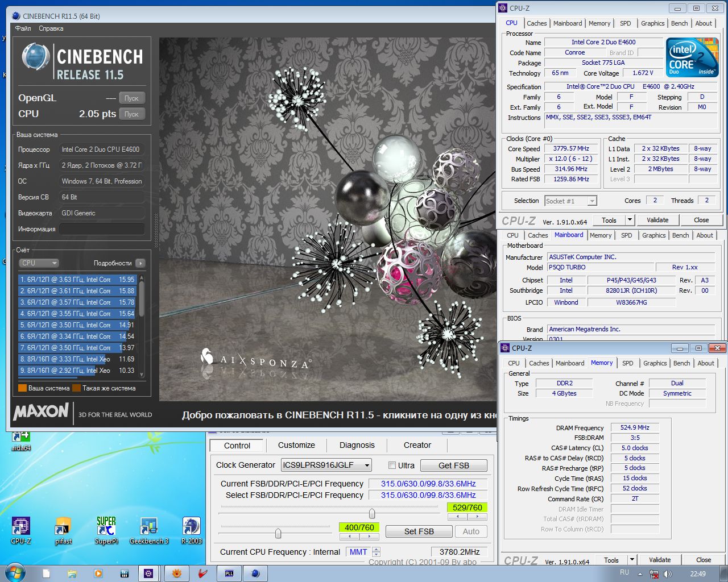Click the orange fox taskbar icon
This screenshot has width=728, height=582.
point(176,573)
